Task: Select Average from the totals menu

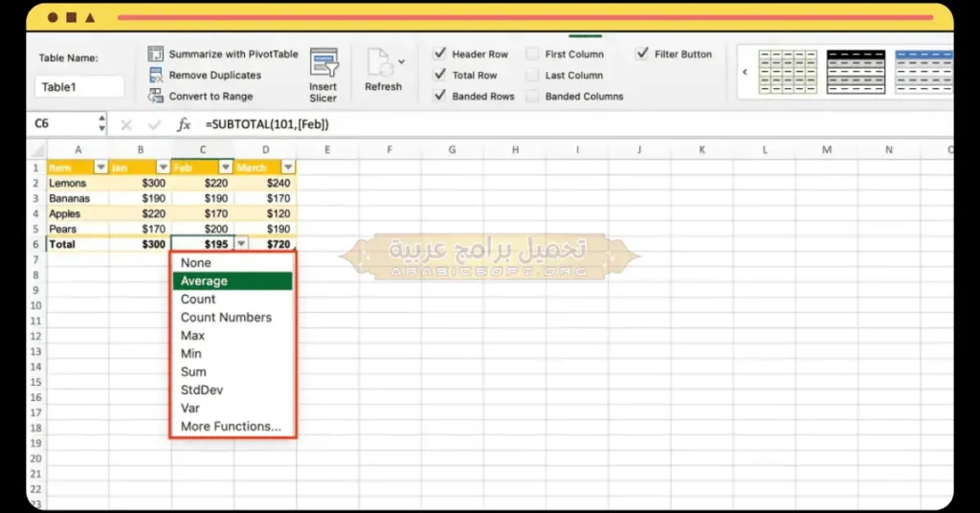Action: coord(233,281)
